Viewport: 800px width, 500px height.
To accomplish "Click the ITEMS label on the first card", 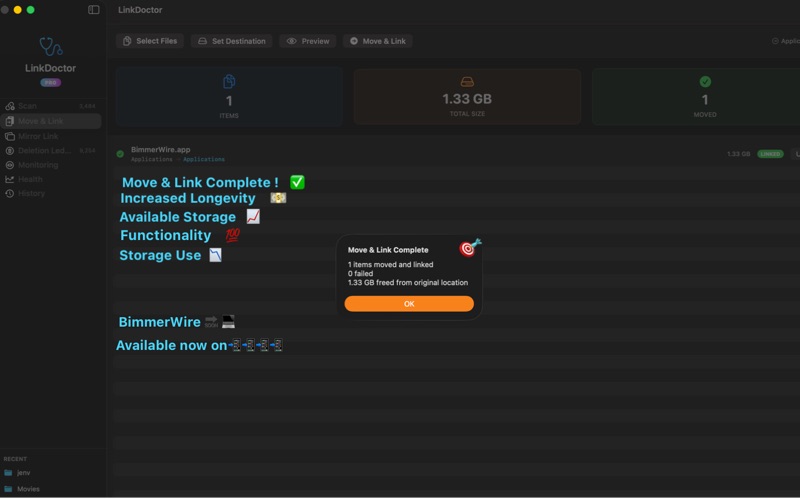I will (229, 116).
